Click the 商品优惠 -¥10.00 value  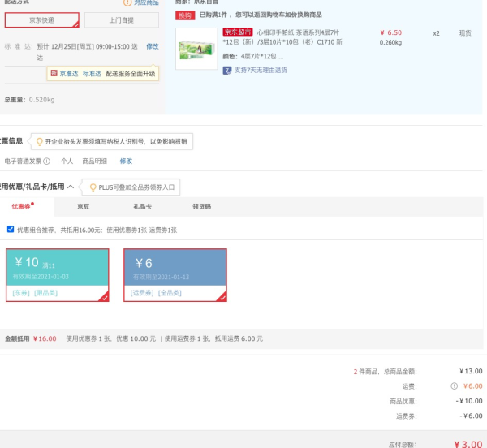469,401
